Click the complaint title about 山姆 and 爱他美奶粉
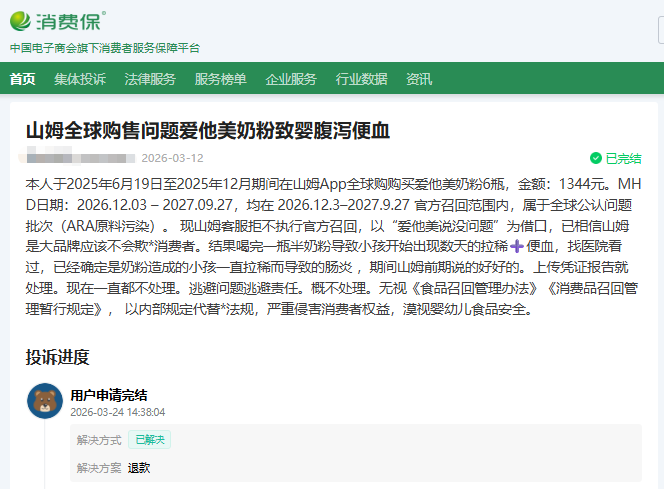The image size is (664, 489). click(x=208, y=130)
